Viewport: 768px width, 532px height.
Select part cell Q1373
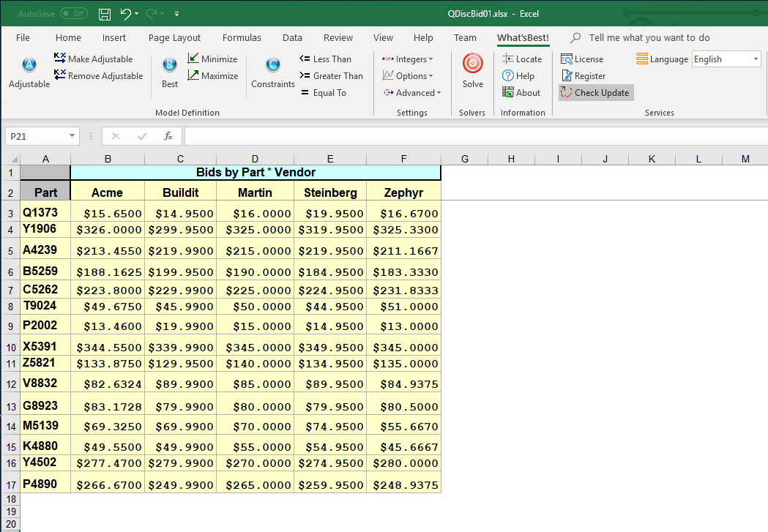pos(45,212)
